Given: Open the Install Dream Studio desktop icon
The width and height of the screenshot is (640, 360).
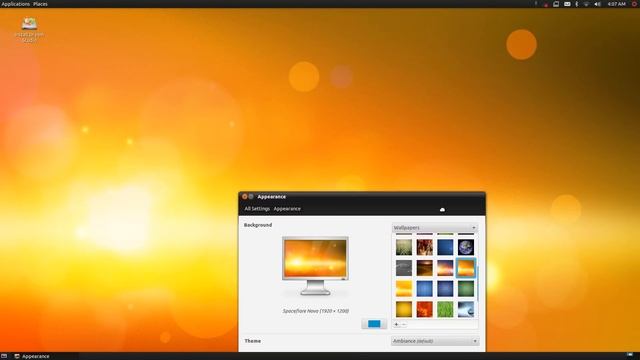Looking at the screenshot, I should (x=29, y=30).
